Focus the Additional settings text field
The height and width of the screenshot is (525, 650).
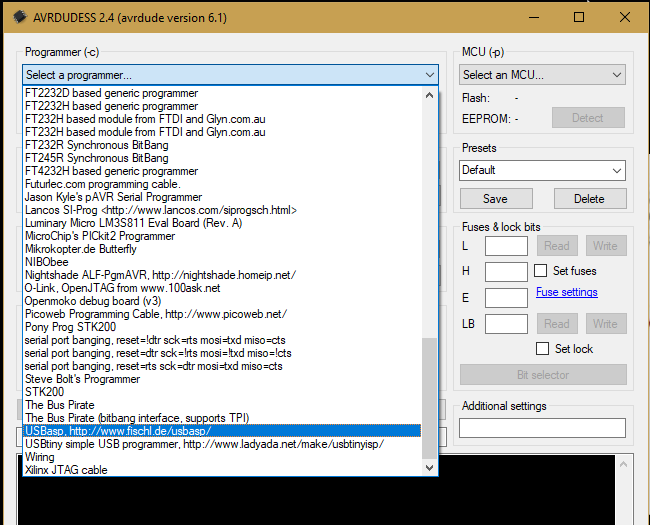click(542, 428)
